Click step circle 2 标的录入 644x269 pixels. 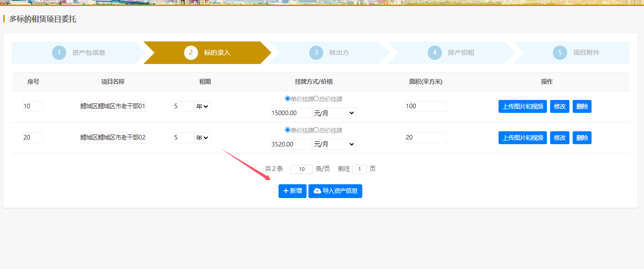click(191, 53)
